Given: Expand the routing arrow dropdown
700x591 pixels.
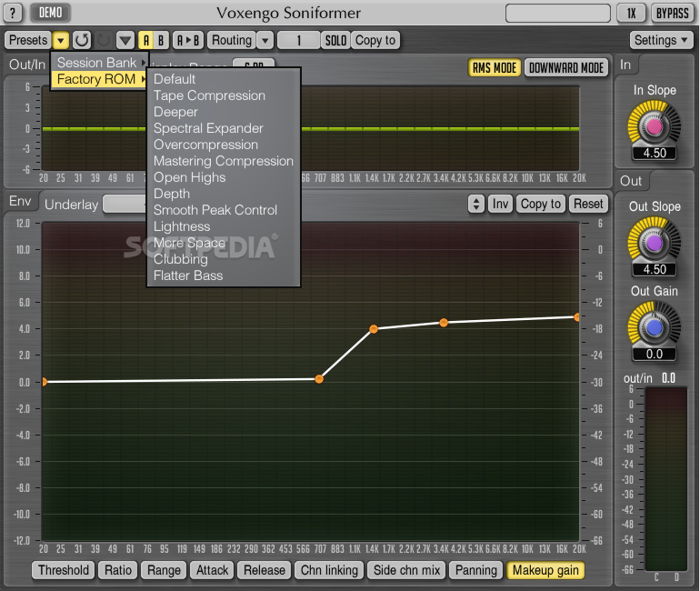Looking at the screenshot, I should [x=265, y=40].
